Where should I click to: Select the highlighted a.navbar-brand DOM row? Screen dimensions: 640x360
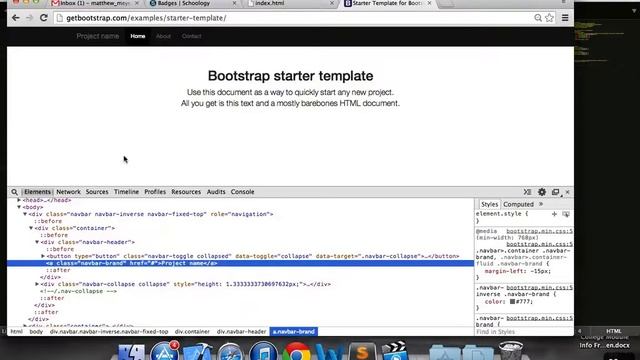coord(240,263)
